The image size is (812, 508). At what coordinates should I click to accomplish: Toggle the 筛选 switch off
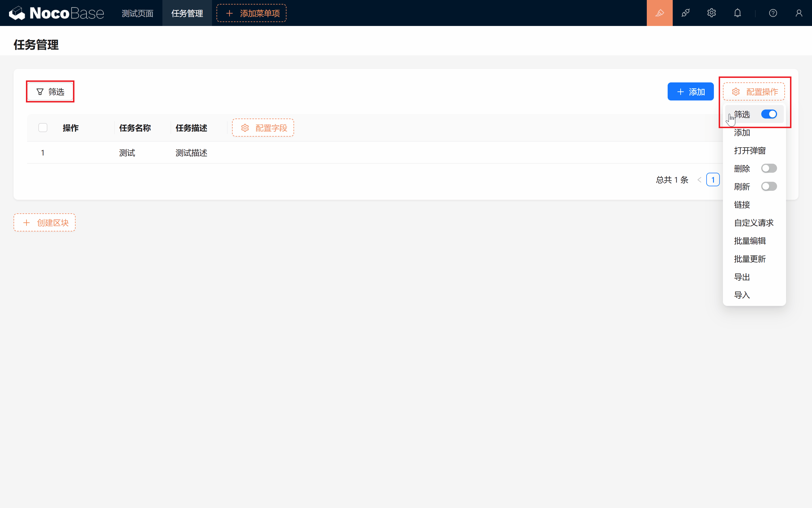[769, 114]
